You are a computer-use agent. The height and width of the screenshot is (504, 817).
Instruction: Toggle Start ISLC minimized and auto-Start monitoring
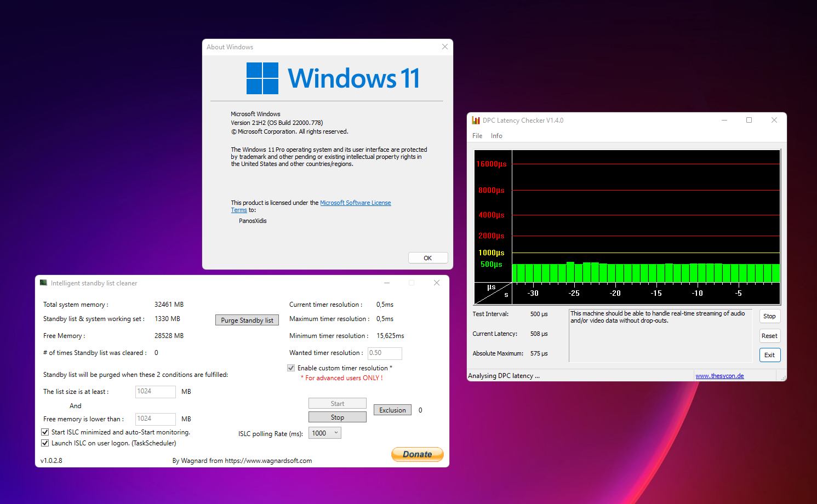click(45, 432)
